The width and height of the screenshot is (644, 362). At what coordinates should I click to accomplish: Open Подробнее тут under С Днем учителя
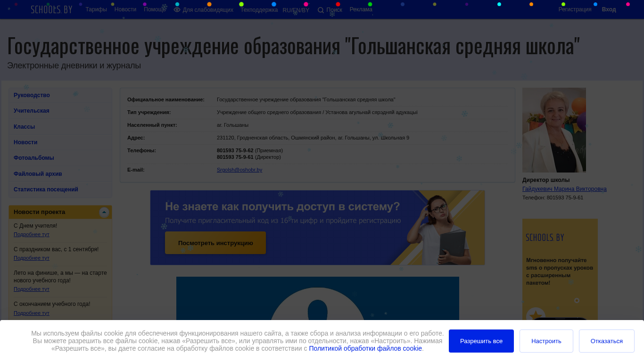click(x=32, y=234)
